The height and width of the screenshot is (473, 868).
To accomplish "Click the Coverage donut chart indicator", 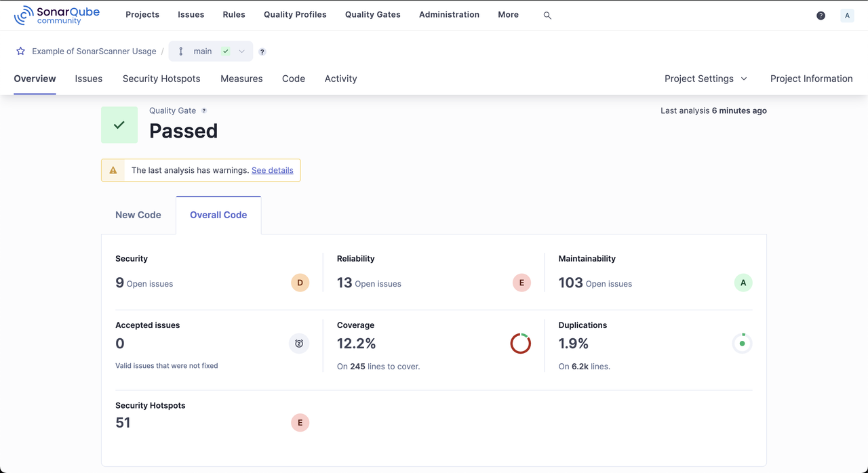I will (520, 344).
